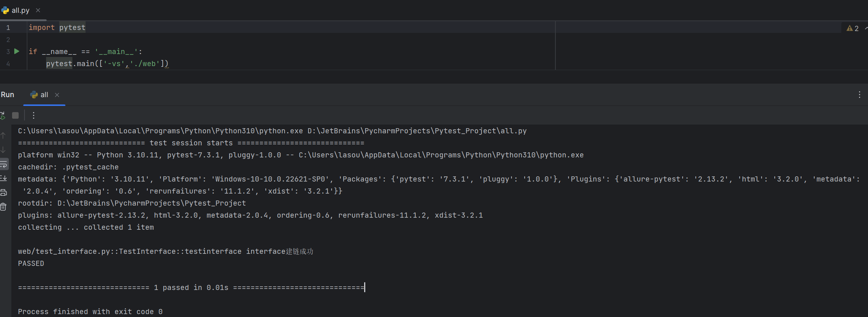Open Run tool window options menu
868x317 pixels.
tap(859, 95)
